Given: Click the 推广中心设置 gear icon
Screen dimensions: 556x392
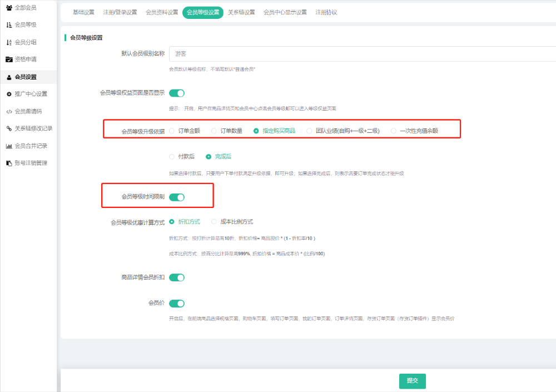Looking at the screenshot, I should [9, 94].
